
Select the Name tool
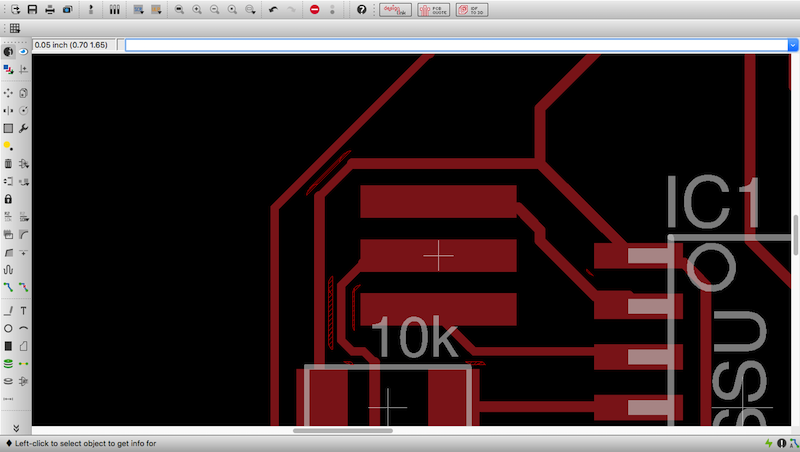point(8,217)
